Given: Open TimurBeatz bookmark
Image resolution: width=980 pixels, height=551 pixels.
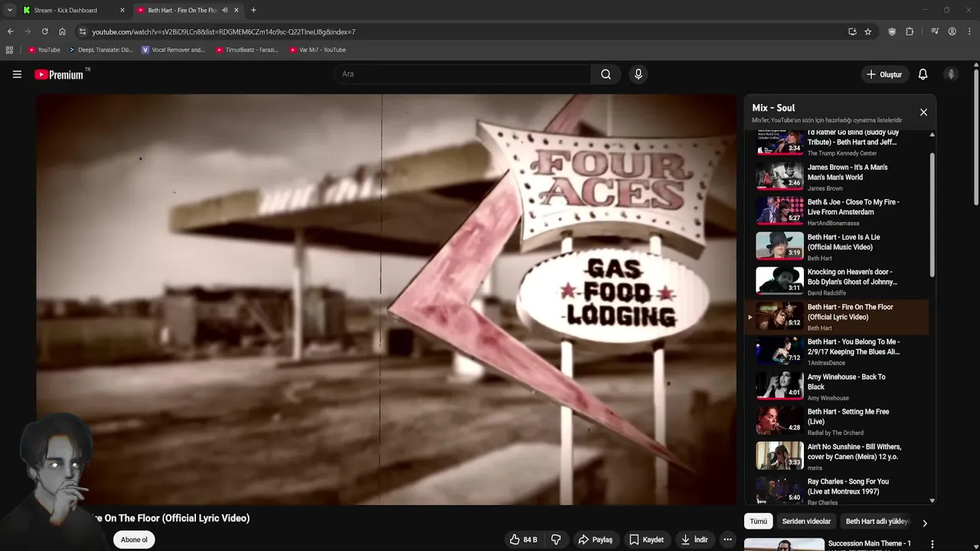Looking at the screenshot, I should click(247, 50).
